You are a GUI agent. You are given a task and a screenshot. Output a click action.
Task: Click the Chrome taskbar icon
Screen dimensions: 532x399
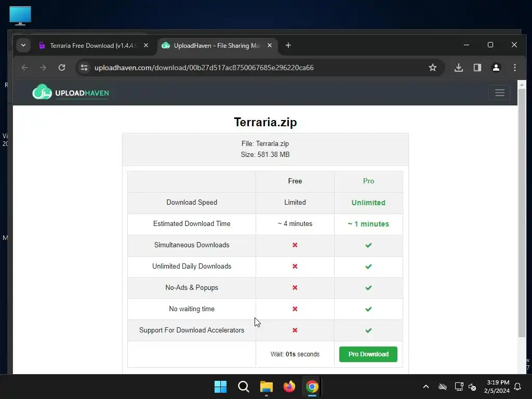coord(312,387)
